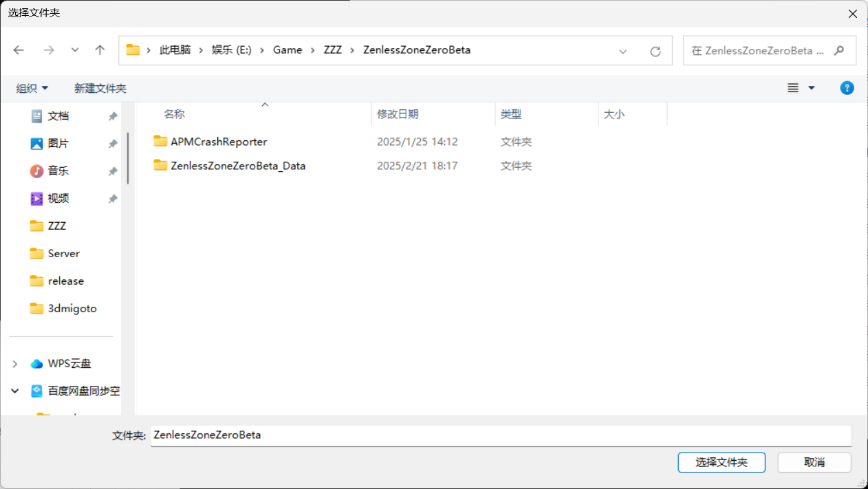This screenshot has width=868, height=489.
Task: Go up one folder level
Action: pos(100,50)
